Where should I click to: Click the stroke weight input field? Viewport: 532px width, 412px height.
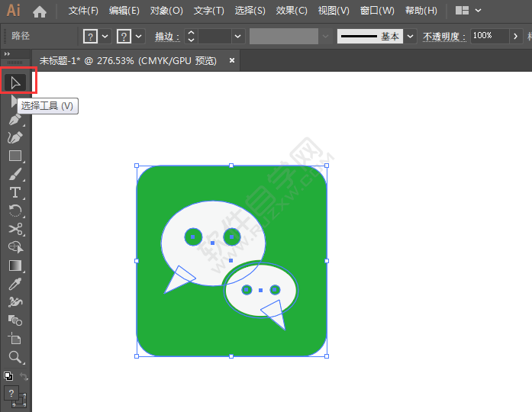tap(214, 36)
